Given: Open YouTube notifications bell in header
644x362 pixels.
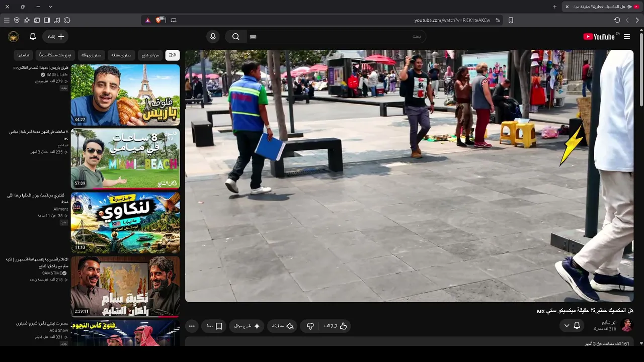Looking at the screenshot, I should point(33,37).
